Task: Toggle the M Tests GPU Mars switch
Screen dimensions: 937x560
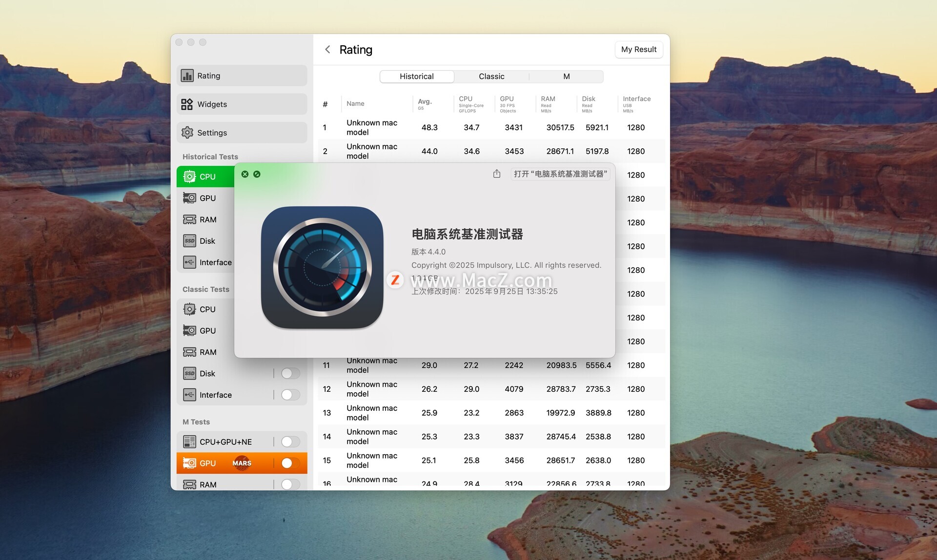Action: [x=290, y=463]
